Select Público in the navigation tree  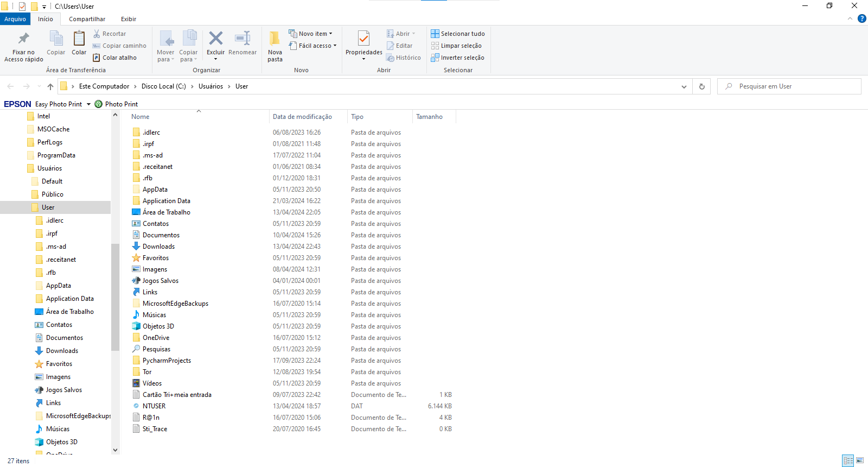(x=52, y=194)
